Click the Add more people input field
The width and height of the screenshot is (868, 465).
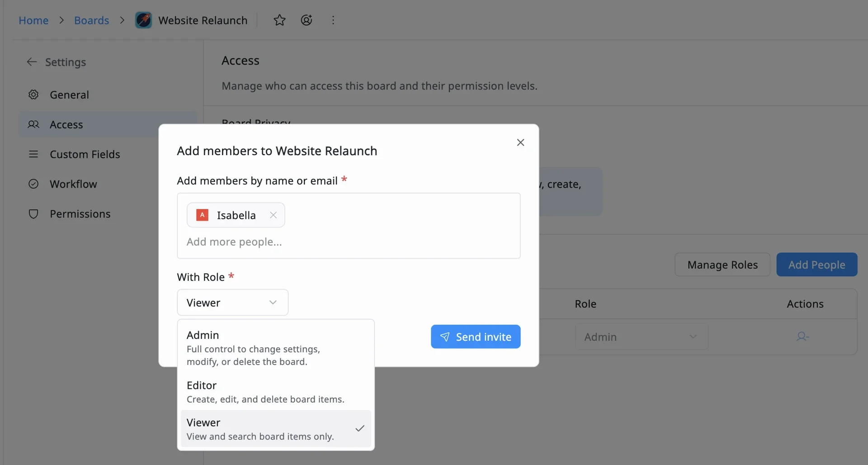[x=316, y=242]
